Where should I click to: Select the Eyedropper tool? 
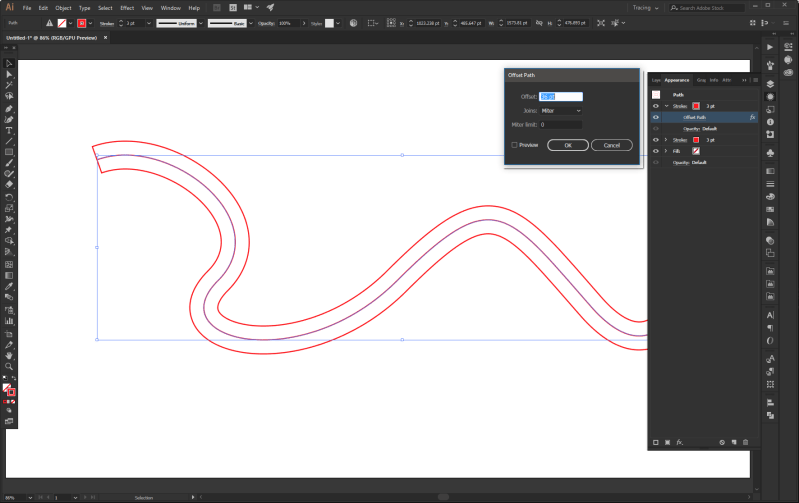point(9,286)
